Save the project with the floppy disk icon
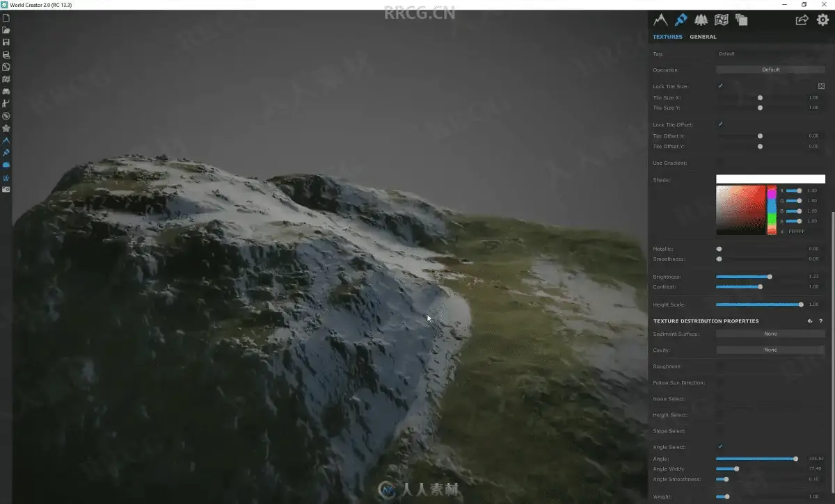The width and height of the screenshot is (835, 504). tap(6, 42)
